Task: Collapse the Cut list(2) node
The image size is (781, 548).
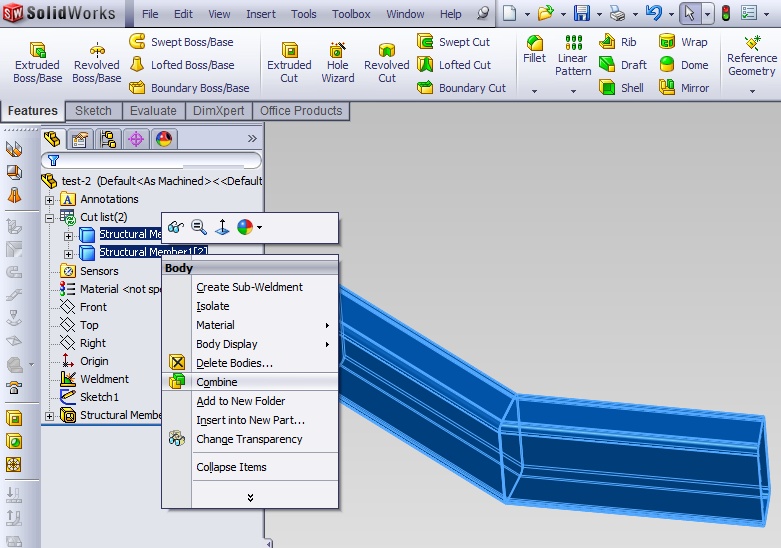Action: tap(49, 218)
